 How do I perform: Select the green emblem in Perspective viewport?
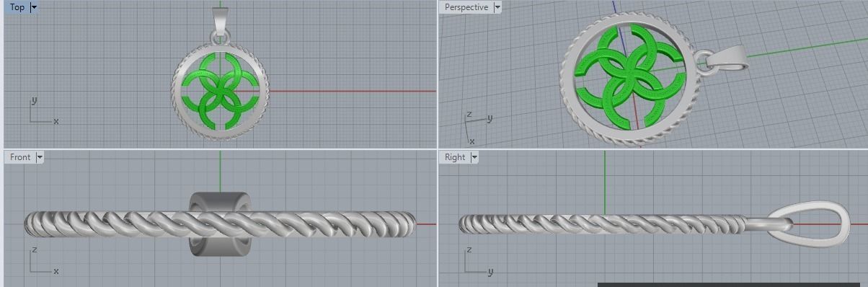pos(629,77)
